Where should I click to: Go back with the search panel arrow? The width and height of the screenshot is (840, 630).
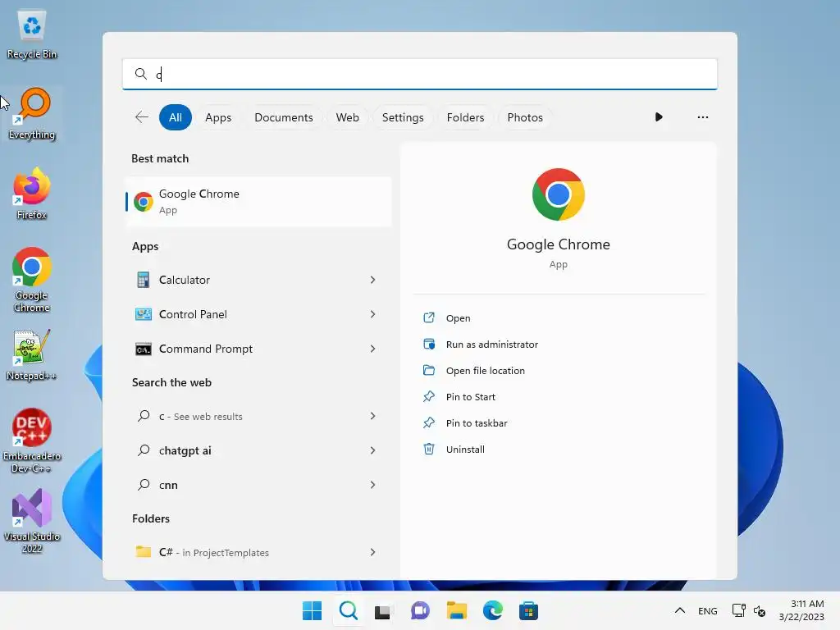pos(141,117)
